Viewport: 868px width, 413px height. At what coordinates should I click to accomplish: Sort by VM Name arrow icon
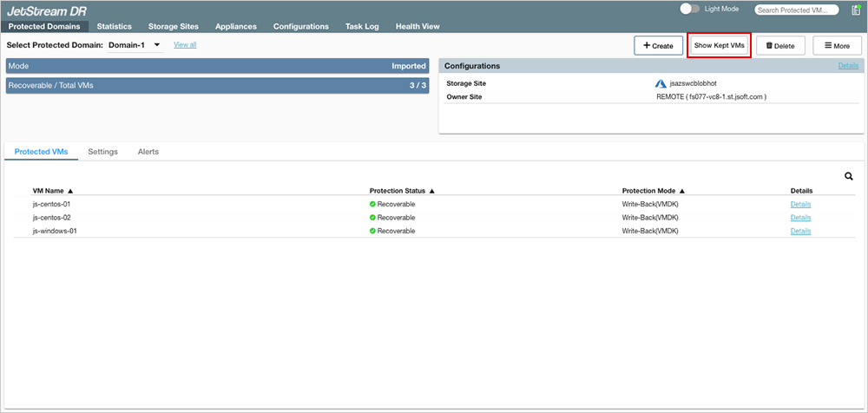(70, 190)
